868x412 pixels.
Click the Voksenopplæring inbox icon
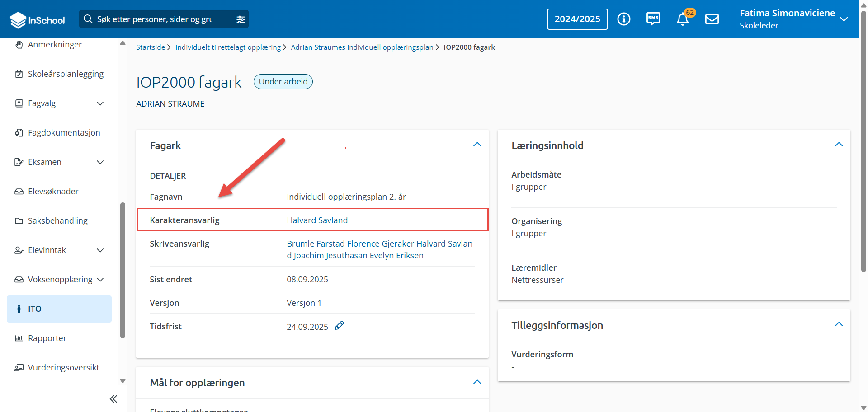pyautogui.click(x=19, y=279)
